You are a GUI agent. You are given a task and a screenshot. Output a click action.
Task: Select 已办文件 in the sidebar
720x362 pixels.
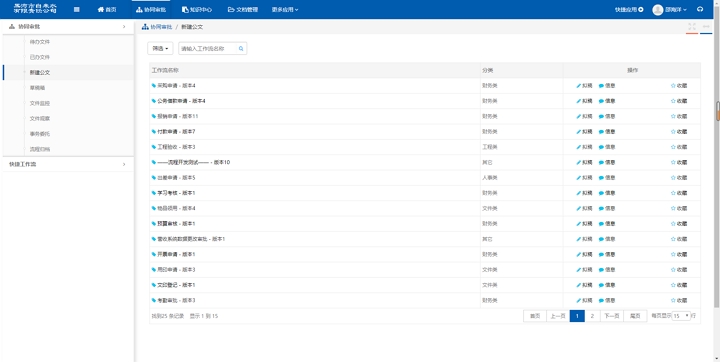pos(39,57)
